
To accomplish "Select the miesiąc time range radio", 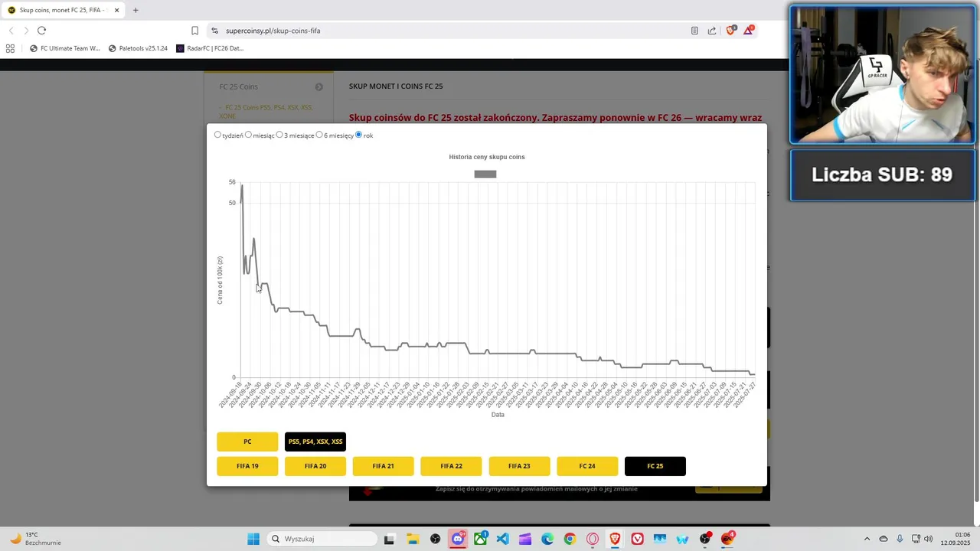I will pos(248,135).
